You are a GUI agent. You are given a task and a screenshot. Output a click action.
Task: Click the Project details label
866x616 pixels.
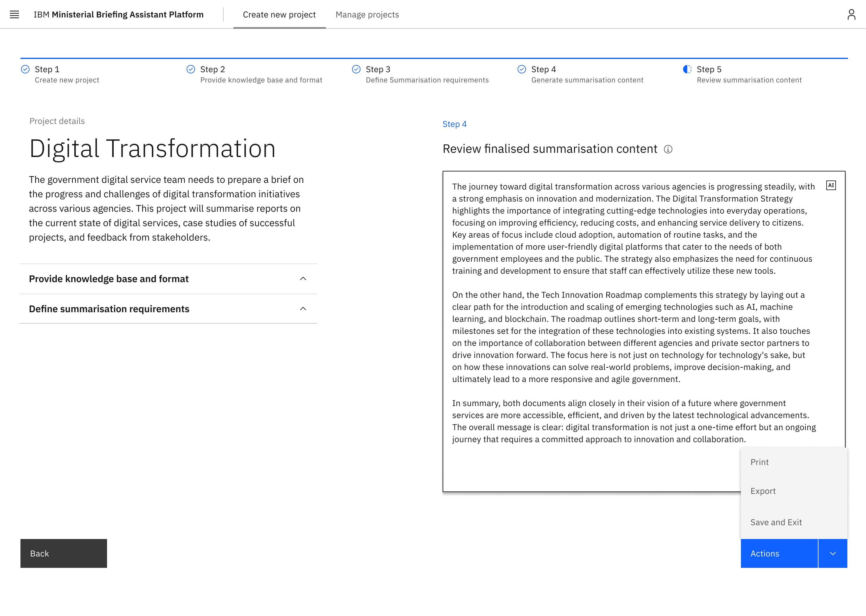click(x=57, y=121)
